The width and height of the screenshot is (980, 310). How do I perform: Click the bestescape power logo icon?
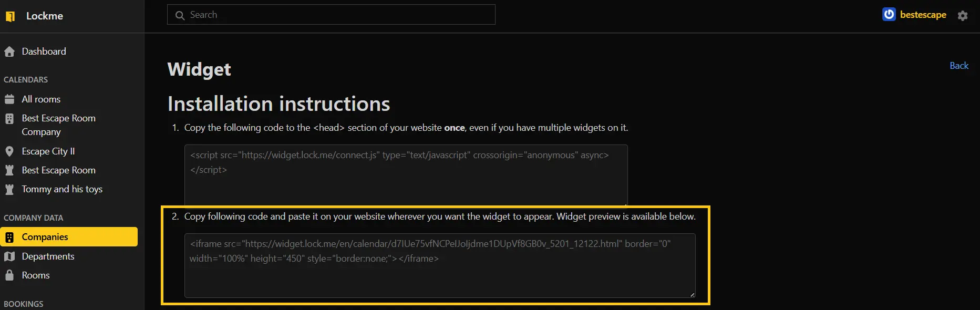[x=889, y=15]
